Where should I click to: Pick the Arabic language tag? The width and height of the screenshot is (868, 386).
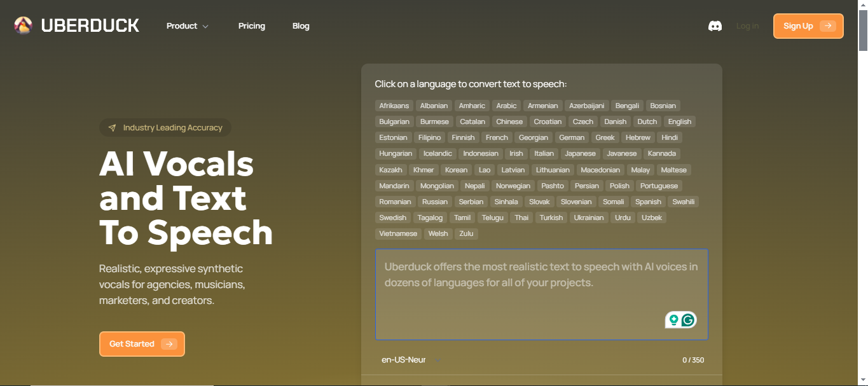506,106
